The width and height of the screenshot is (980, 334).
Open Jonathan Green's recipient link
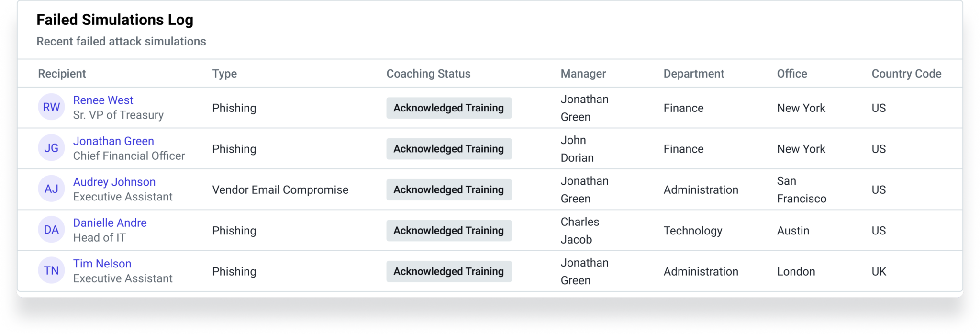pyautogui.click(x=113, y=141)
